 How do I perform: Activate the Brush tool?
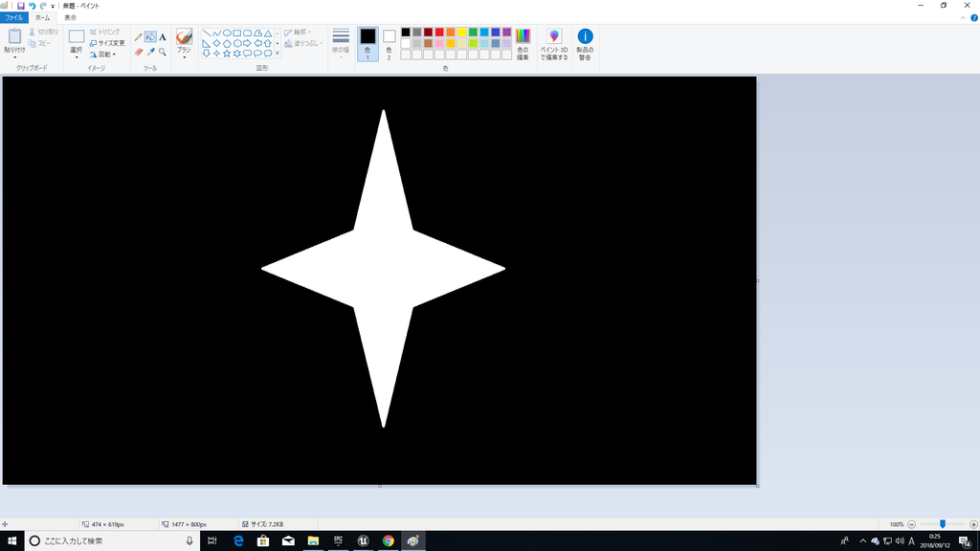tap(184, 38)
